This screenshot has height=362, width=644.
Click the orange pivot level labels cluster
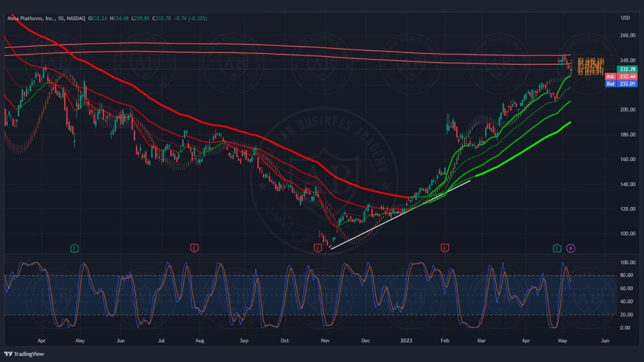point(591,67)
